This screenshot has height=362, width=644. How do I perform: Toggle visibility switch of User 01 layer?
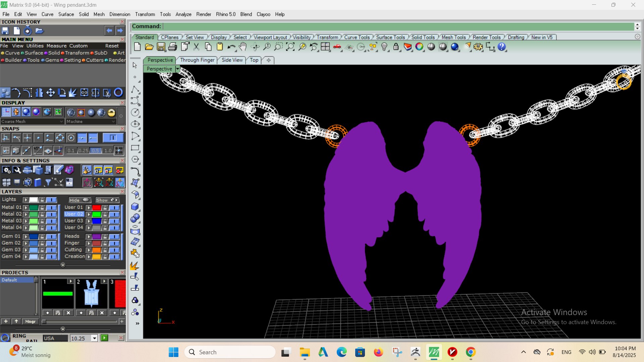click(x=114, y=208)
